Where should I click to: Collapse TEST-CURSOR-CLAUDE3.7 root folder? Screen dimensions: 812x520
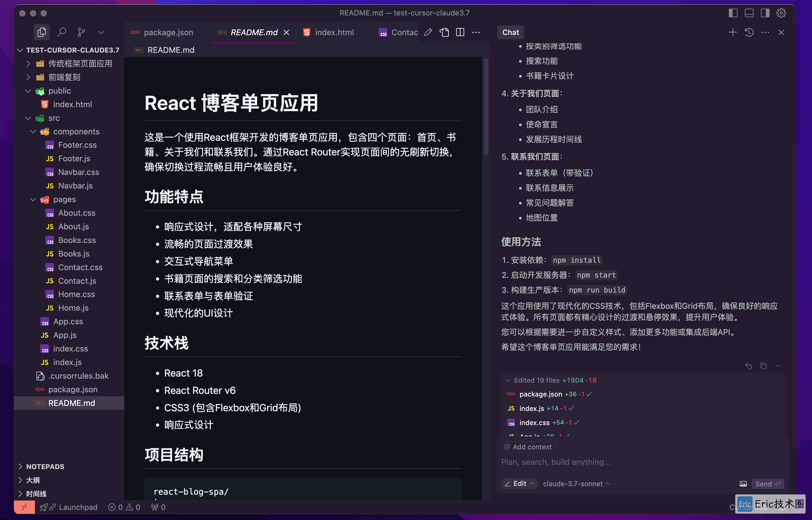(69, 50)
